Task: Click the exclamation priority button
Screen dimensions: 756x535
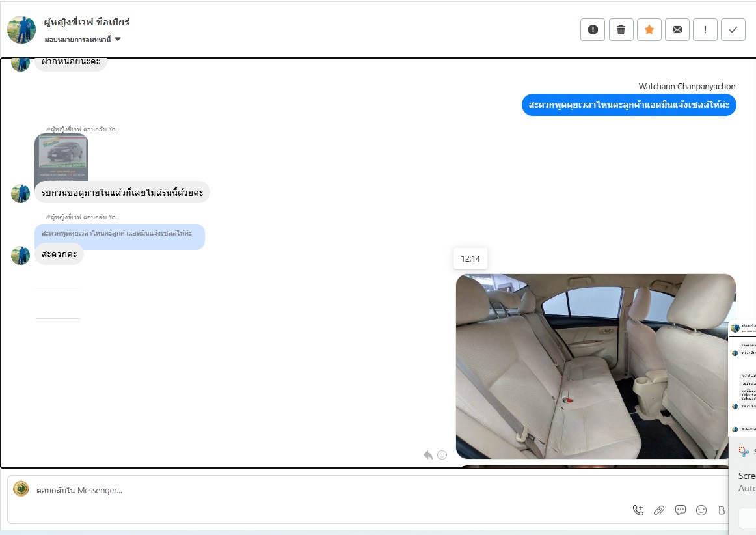Action: pyautogui.click(x=705, y=30)
